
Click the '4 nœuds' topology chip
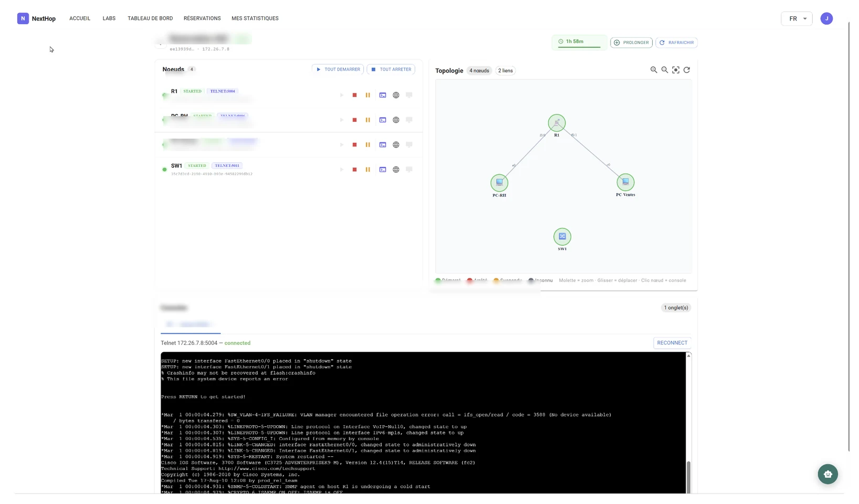479,71
